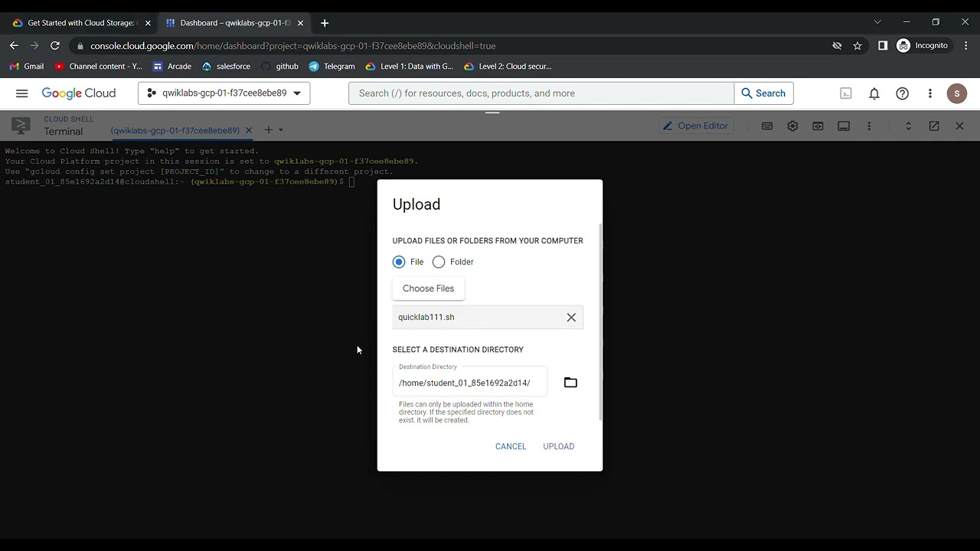
Task: Open the Telegram bookmark
Action: tap(332, 67)
